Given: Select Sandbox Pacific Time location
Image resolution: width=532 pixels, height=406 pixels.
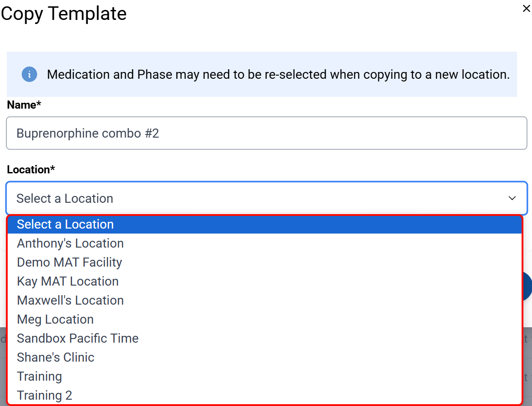Looking at the screenshot, I should click(x=77, y=339).
